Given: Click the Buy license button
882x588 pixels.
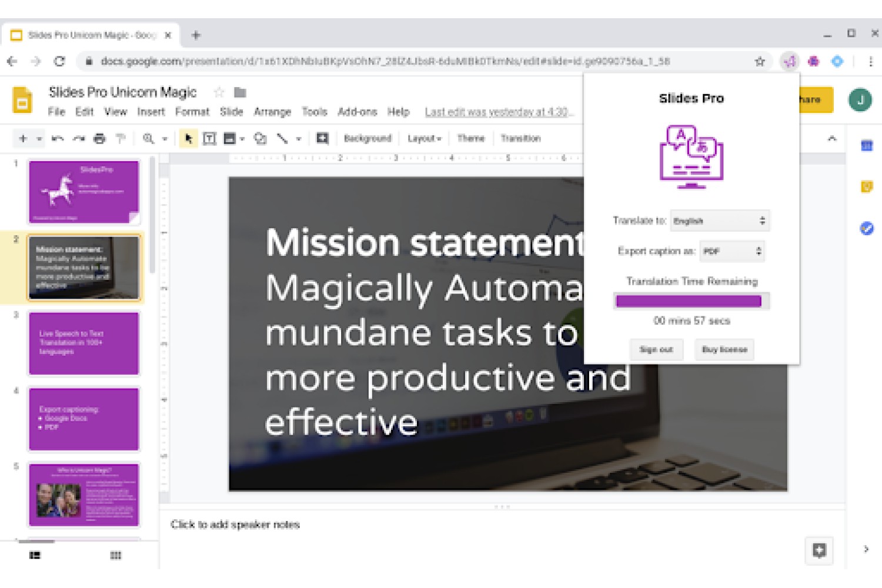Looking at the screenshot, I should [x=724, y=350].
